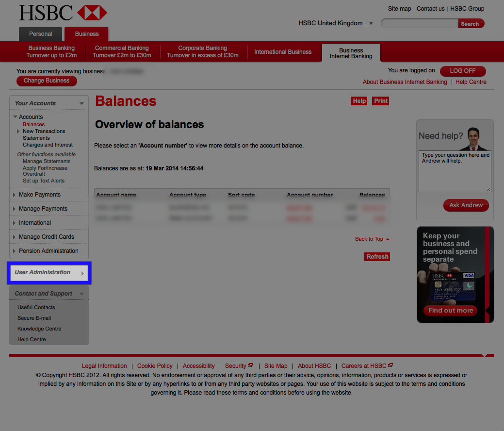This screenshot has height=431, width=504.
Task: Open the Contact us link
Action: pos(430,9)
